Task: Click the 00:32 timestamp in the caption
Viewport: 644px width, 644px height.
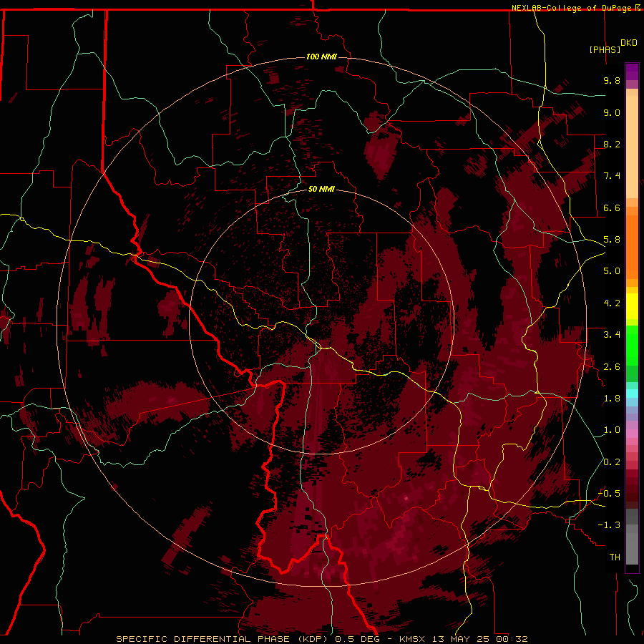Action: tap(512, 639)
